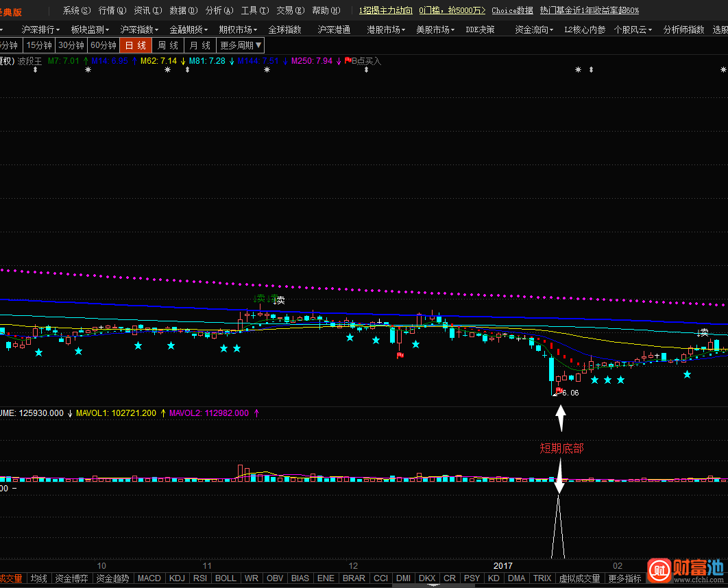
Task: Click the 1招揭主力动向 promo link
Action: tap(386, 10)
